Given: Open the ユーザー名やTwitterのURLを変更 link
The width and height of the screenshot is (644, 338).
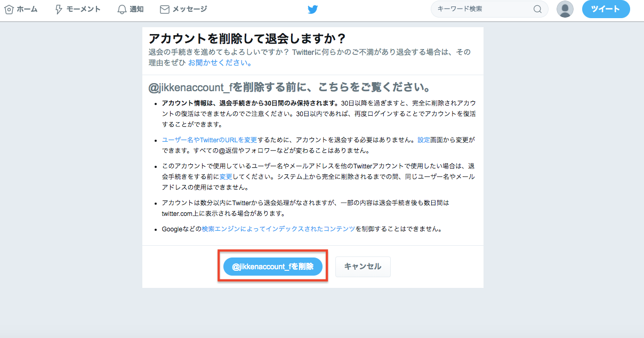Looking at the screenshot, I should click(210, 140).
